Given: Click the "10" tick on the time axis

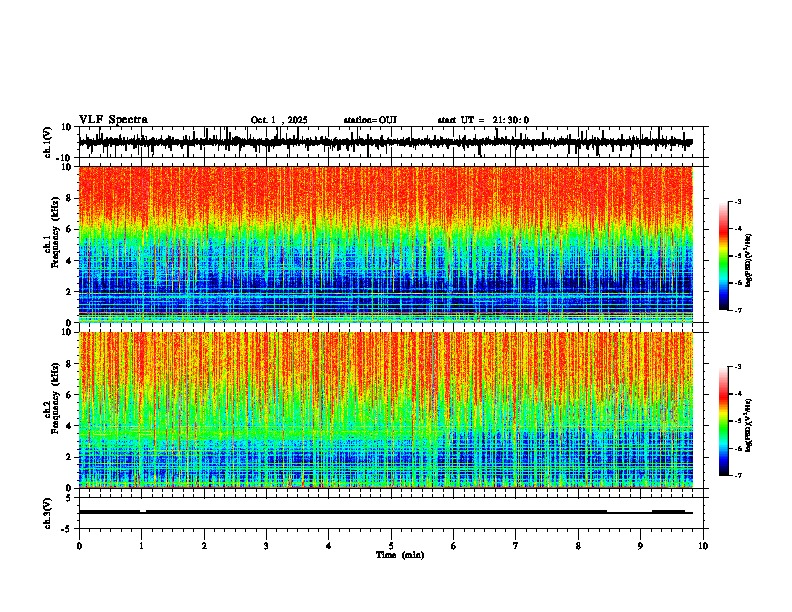Looking at the screenshot, I should coord(703,546).
